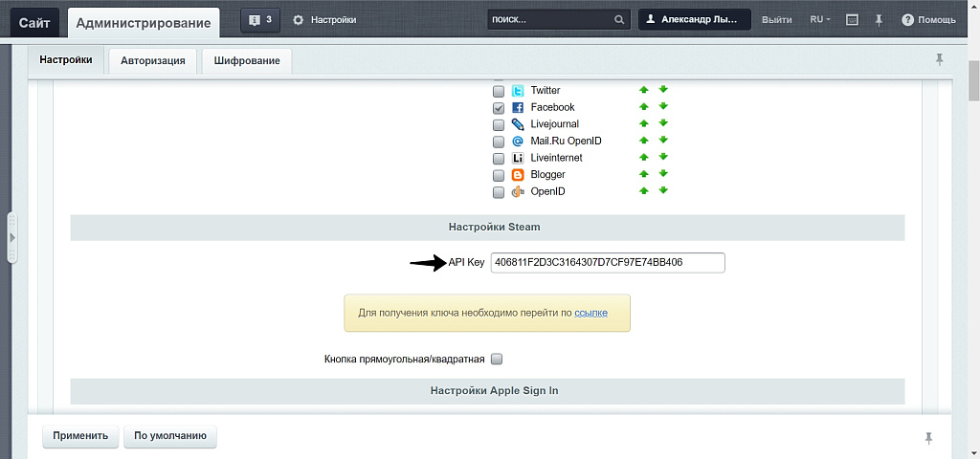Click the pin icon beside settings tabs
This screenshot has height=459, width=980.
(x=939, y=59)
